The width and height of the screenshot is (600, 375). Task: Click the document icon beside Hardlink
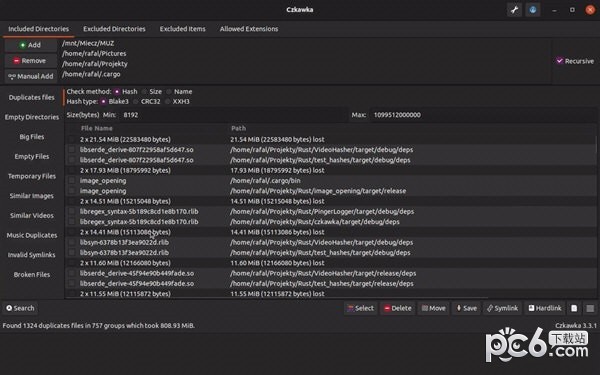tap(574, 308)
